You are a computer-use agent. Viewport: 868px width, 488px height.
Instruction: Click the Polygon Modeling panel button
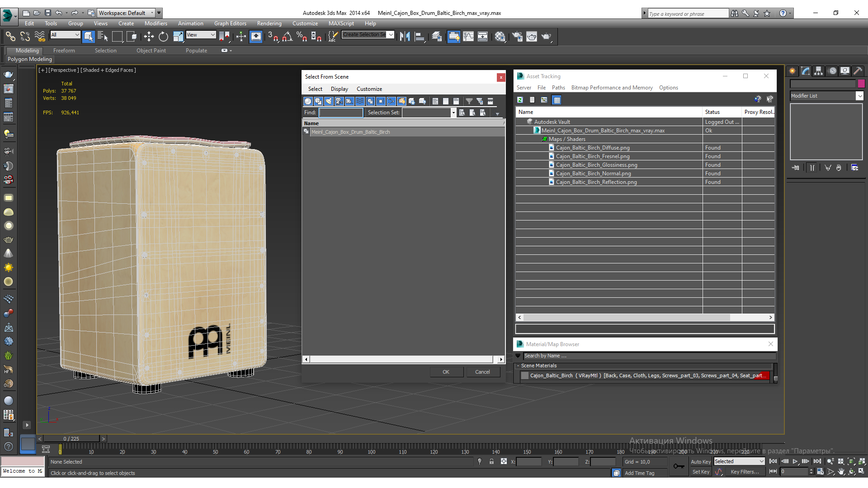tap(30, 59)
